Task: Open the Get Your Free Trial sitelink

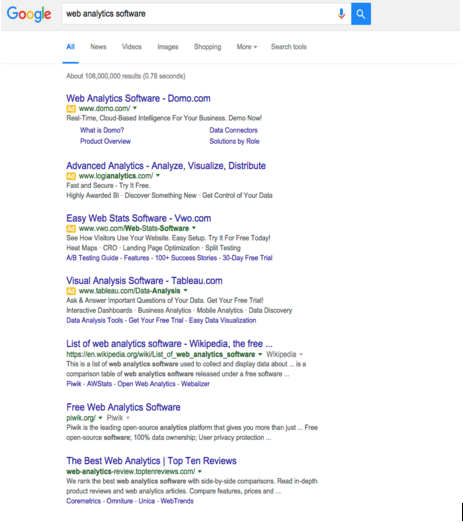Action: tap(156, 320)
